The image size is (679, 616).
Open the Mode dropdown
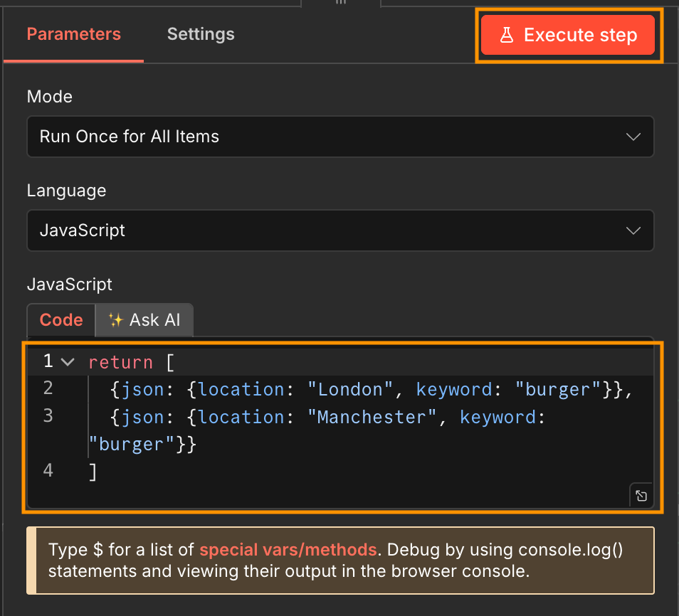click(x=339, y=137)
